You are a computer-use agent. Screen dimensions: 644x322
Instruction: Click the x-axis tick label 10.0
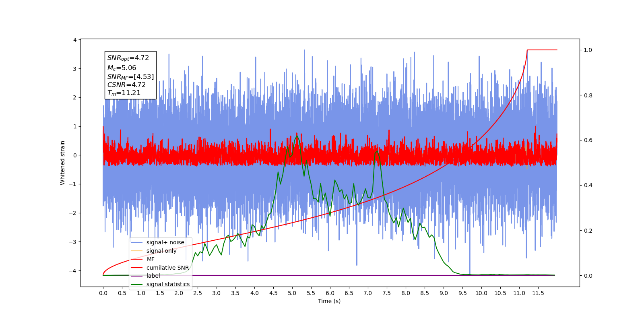point(481,293)
